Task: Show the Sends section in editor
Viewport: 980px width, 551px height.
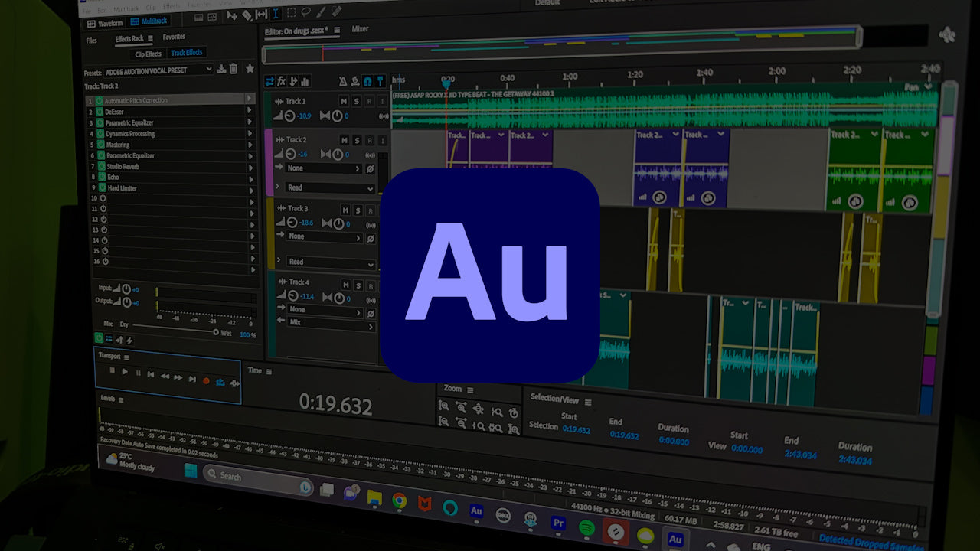Action: point(292,81)
